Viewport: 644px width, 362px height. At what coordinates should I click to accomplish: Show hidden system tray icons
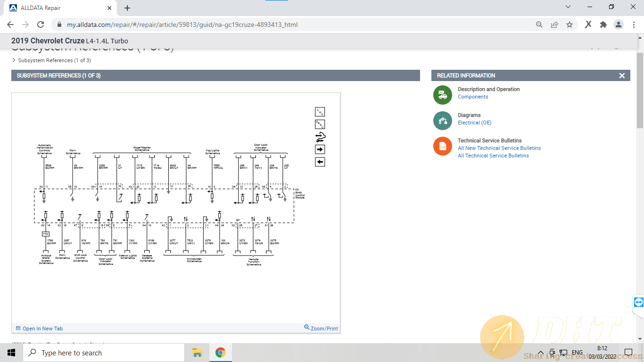tap(541, 353)
